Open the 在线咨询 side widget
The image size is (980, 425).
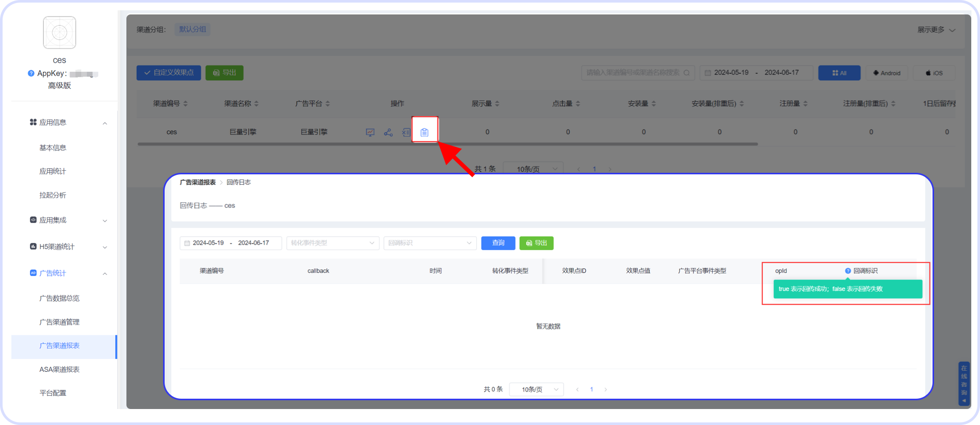click(963, 384)
